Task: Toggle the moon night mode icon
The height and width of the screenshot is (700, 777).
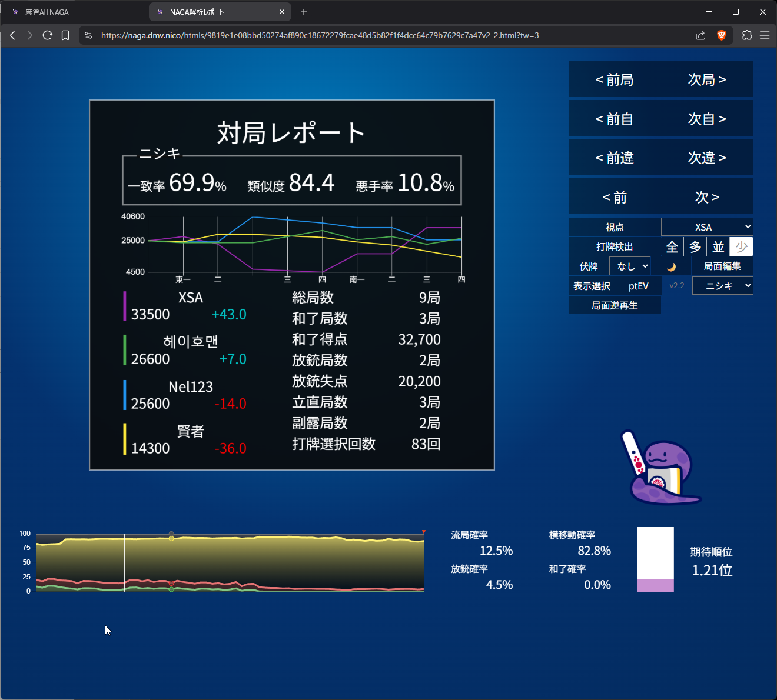Action: click(x=671, y=266)
